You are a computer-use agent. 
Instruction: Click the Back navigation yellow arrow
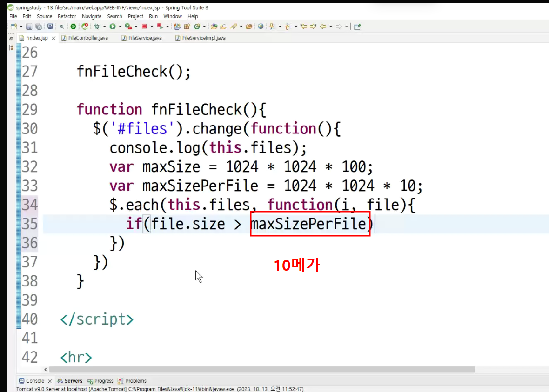coord(323,26)
